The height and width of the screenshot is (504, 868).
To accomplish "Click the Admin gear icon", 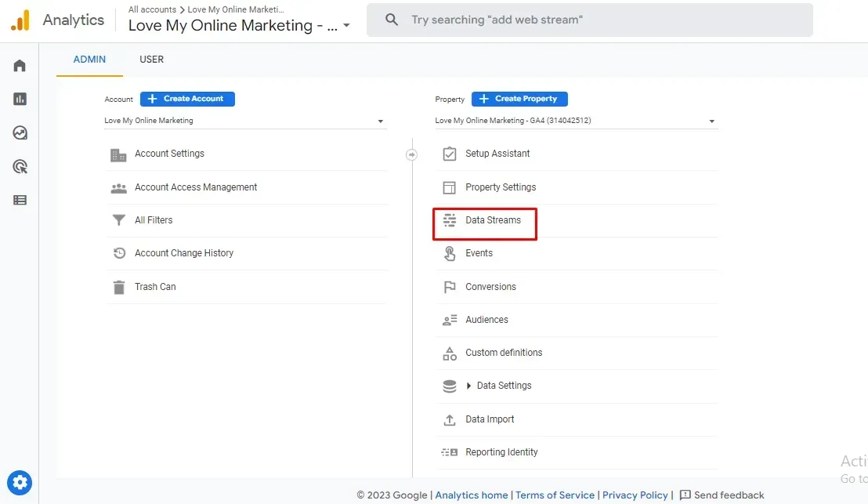I will [20, 482].
